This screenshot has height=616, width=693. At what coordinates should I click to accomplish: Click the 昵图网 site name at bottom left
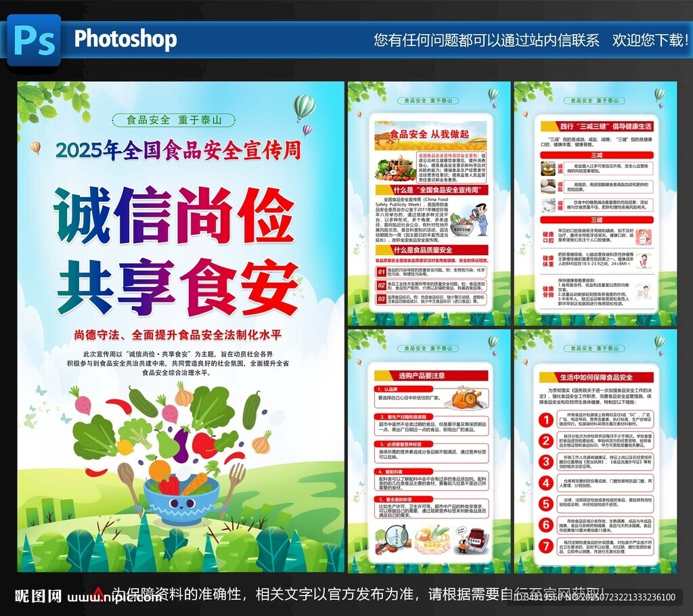pos(39,596)
